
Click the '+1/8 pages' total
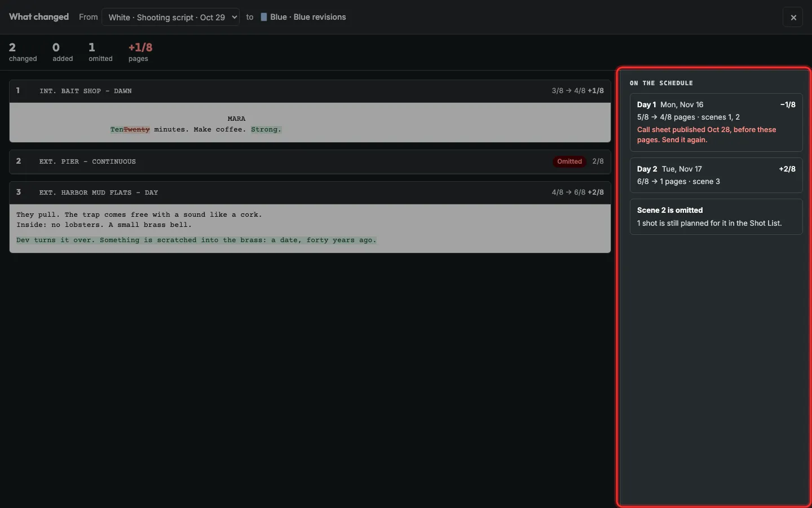tap(140, 52)
